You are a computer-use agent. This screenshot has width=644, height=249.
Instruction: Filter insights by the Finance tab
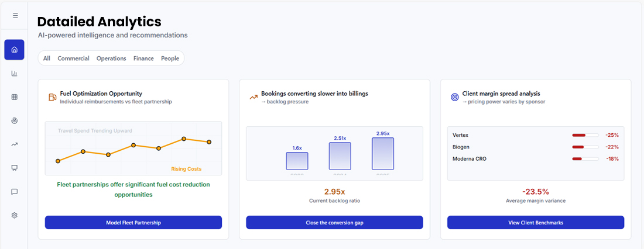coord(143,58)
